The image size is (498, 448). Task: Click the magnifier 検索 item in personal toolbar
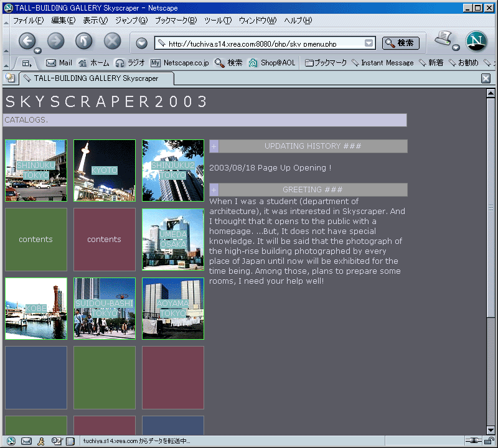228,63
